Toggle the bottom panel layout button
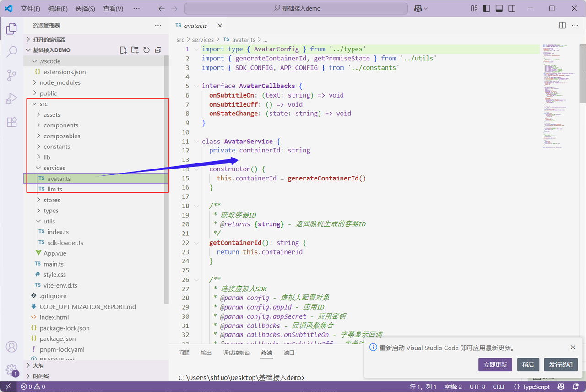 499,9
